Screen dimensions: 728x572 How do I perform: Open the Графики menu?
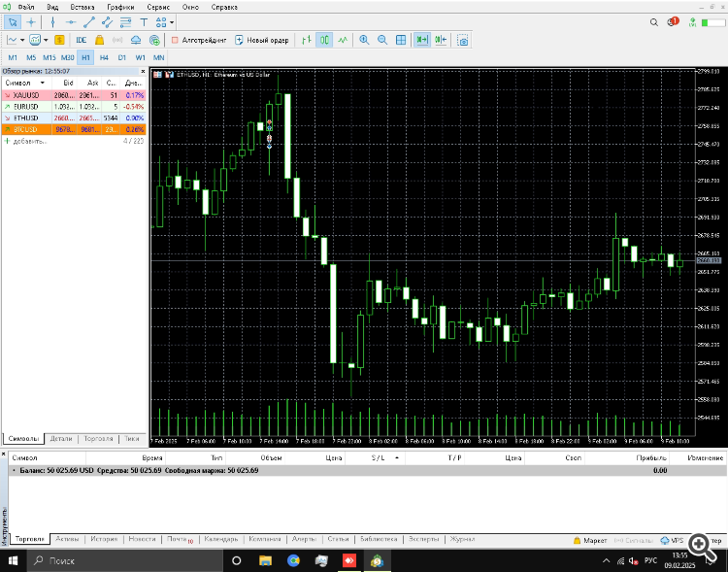tap(120, 7)
